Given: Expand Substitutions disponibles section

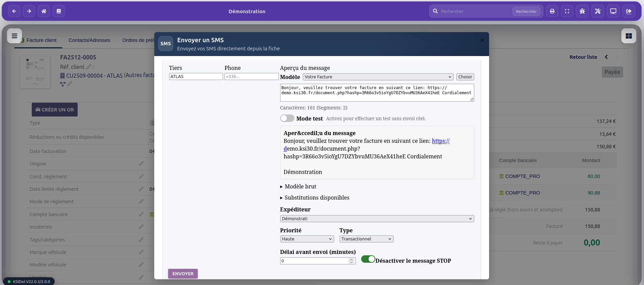Looking at the screenshot, I should (317, 198).
